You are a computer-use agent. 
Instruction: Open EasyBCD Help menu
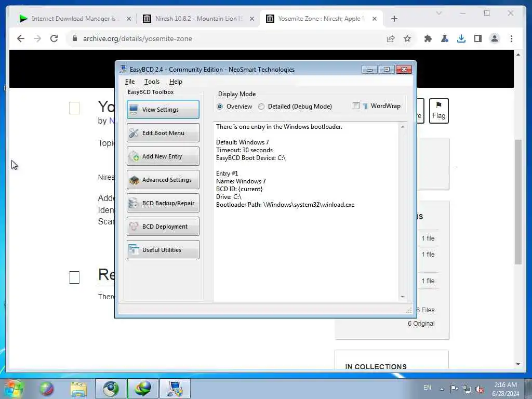(x=176, y=82)
